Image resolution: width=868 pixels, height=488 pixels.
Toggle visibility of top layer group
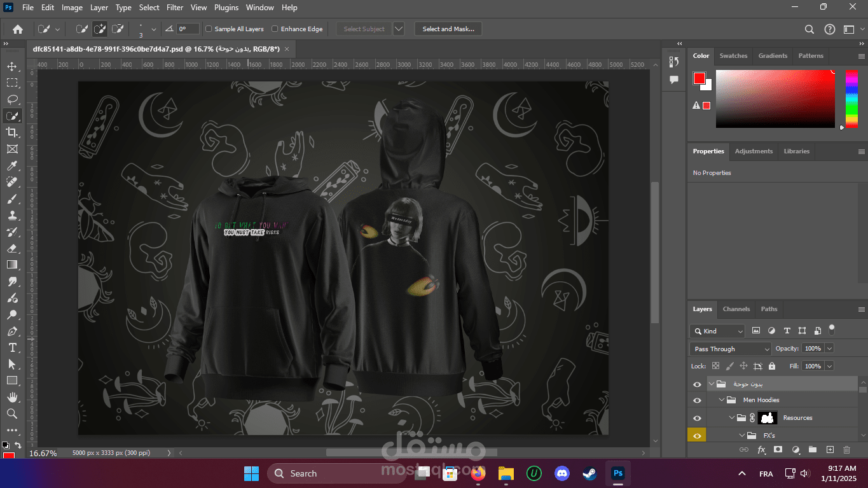click(697, 384)
